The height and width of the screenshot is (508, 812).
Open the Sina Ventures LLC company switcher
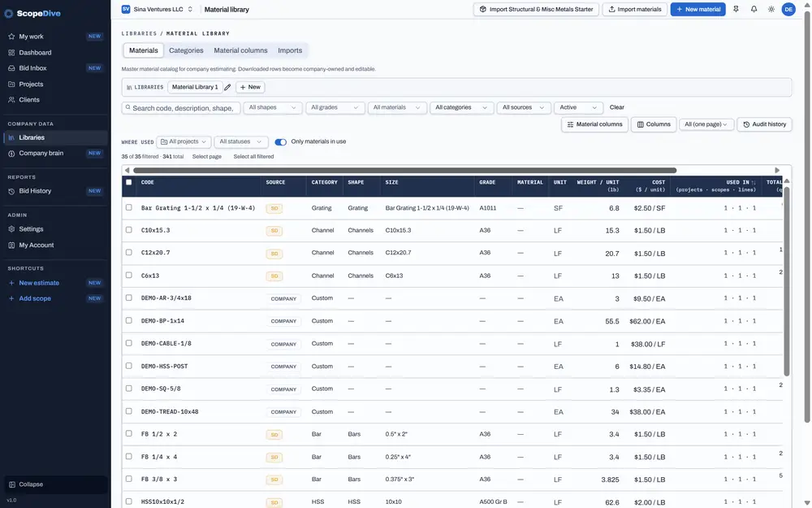(x=157, y=9)
